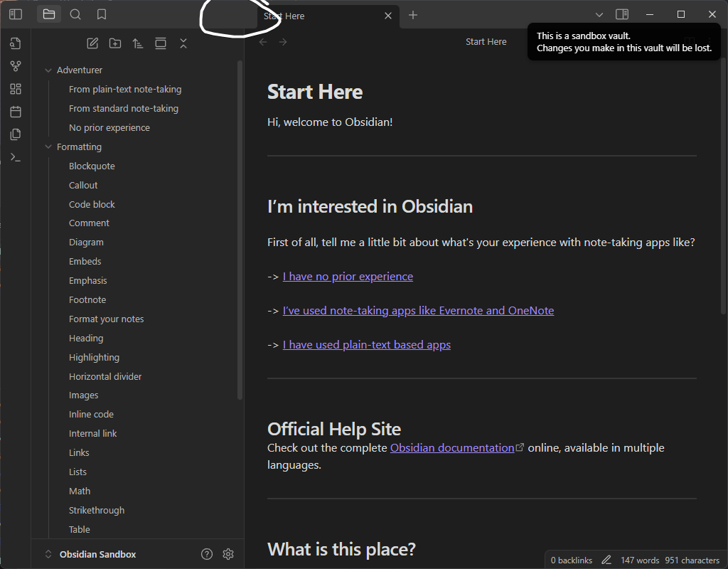728x569 pixels.
Task: Open command palette ribbon icon
Action: click(16, 157)
